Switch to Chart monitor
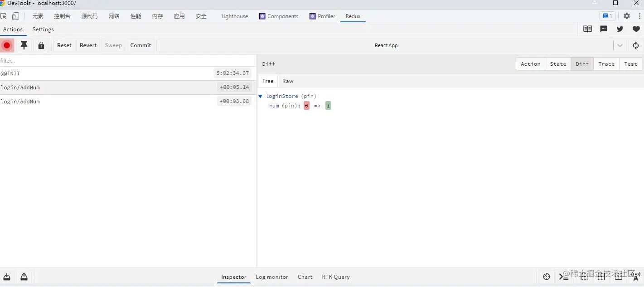Screen dimensions: 644x287 [305, 277]
